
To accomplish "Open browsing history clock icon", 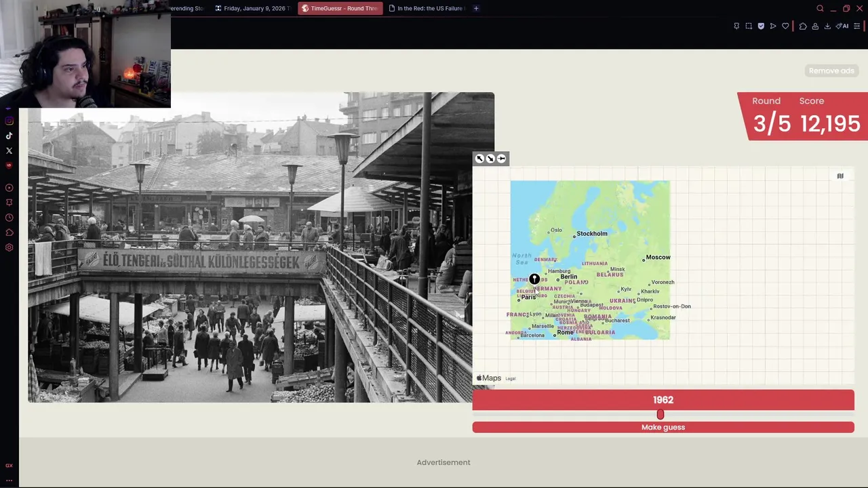I will (x=9, y=218).
